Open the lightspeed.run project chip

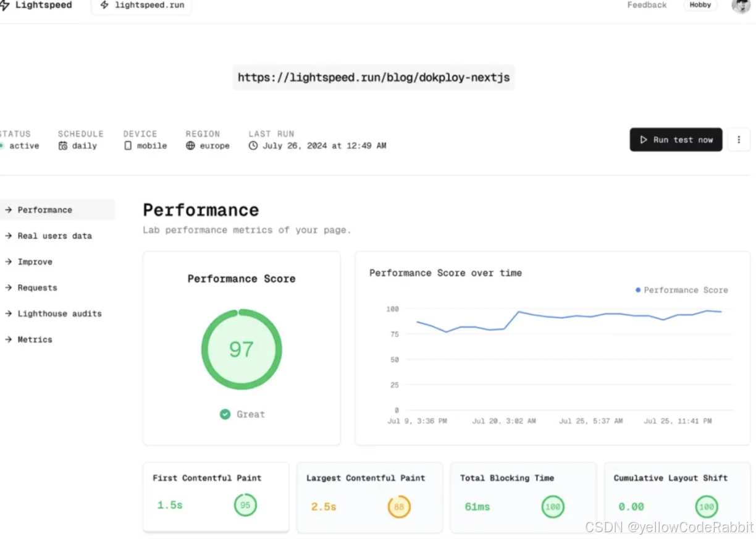(141, 6)
